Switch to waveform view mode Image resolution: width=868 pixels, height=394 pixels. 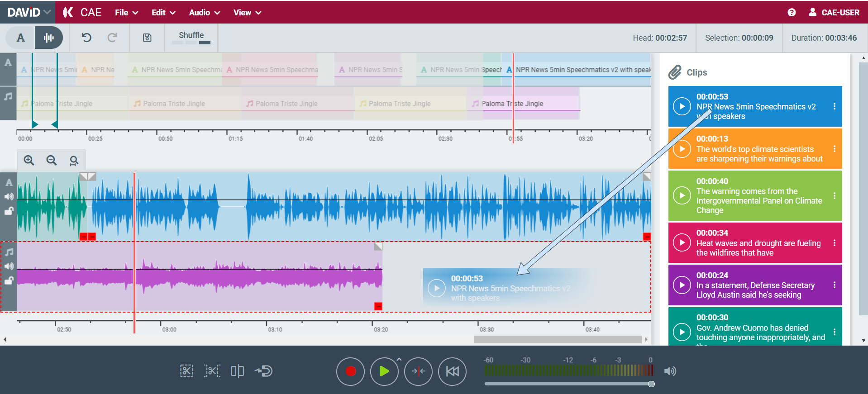pyautogui.click(x=48, y=38)
